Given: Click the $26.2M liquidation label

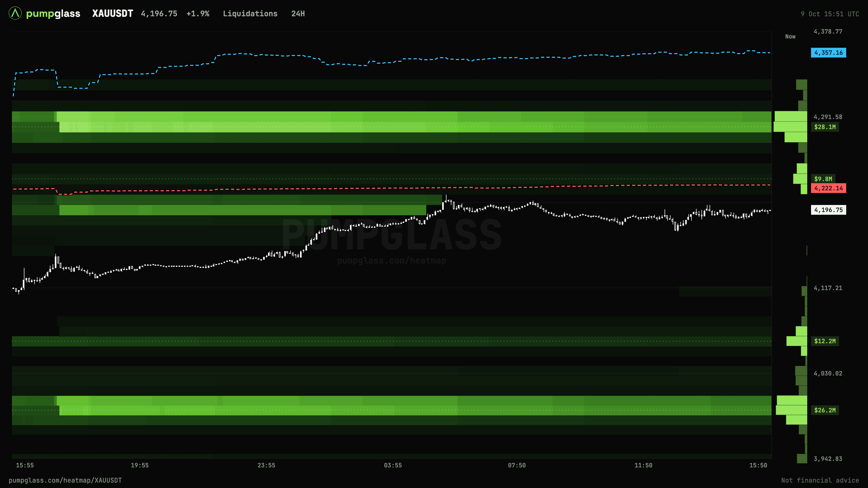Looking at the screenshot, I should pos(825,410).
